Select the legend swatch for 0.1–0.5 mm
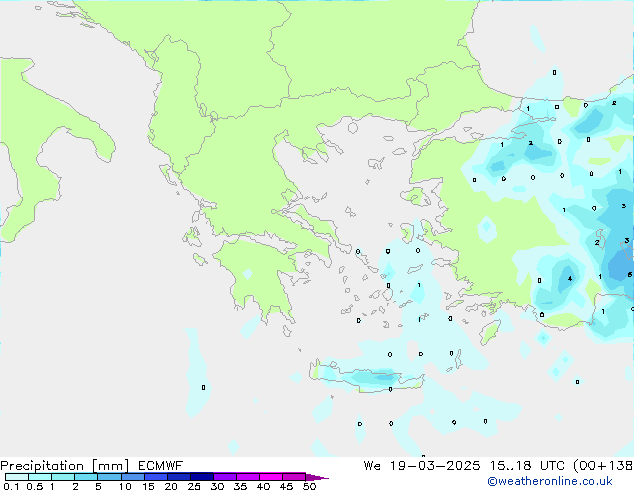Image resolution: width=634 pixels, height=490 pixels. point(17,477)
